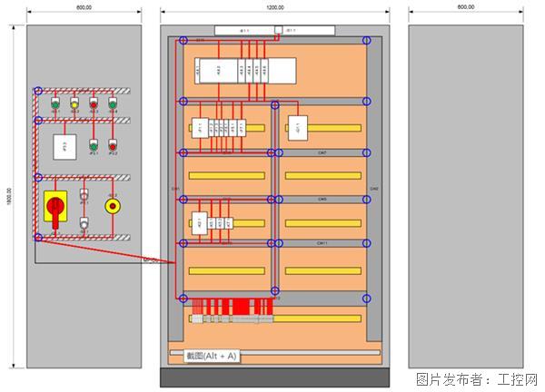
Task: Select the 1800.00 height dimension label
Action: point(8,196)
